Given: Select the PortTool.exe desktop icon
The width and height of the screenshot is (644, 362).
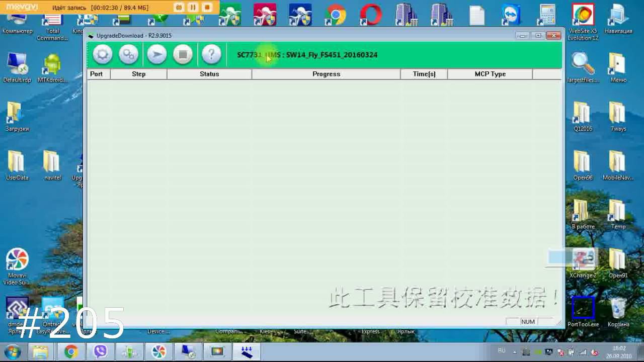Looking at the screenshot, I should click(x=583, y=312).
